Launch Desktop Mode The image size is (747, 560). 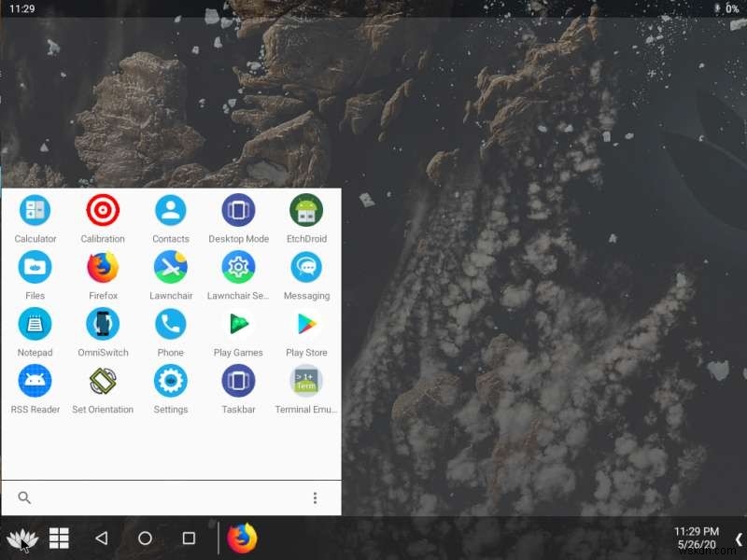point(238,211)
